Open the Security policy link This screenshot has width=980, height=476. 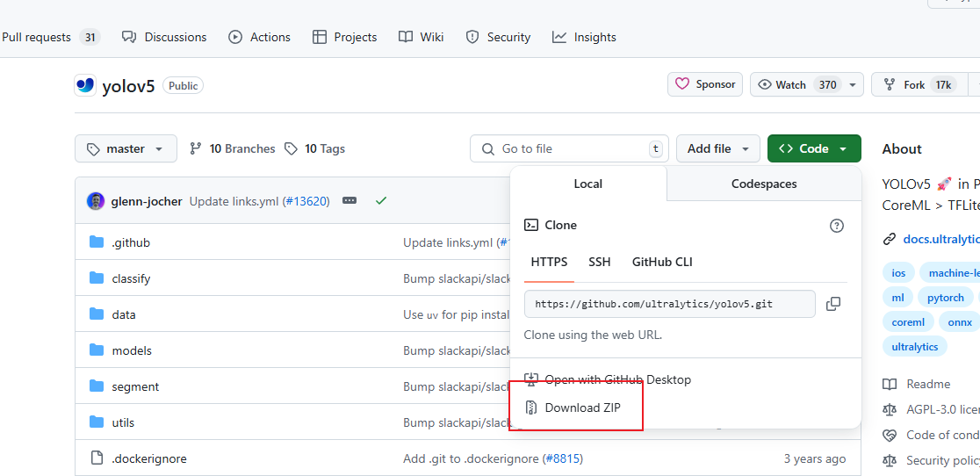(931, 460)
